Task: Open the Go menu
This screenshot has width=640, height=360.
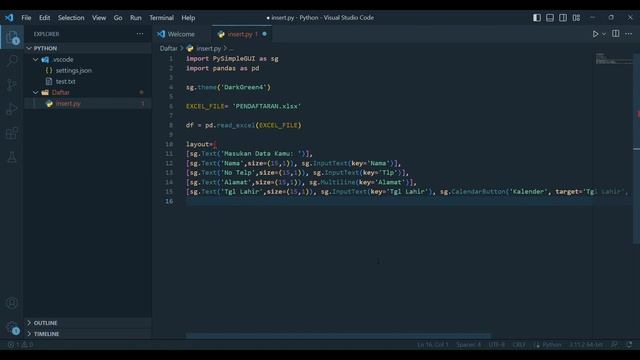Action: pyautogui.click(x=118, y=18)
